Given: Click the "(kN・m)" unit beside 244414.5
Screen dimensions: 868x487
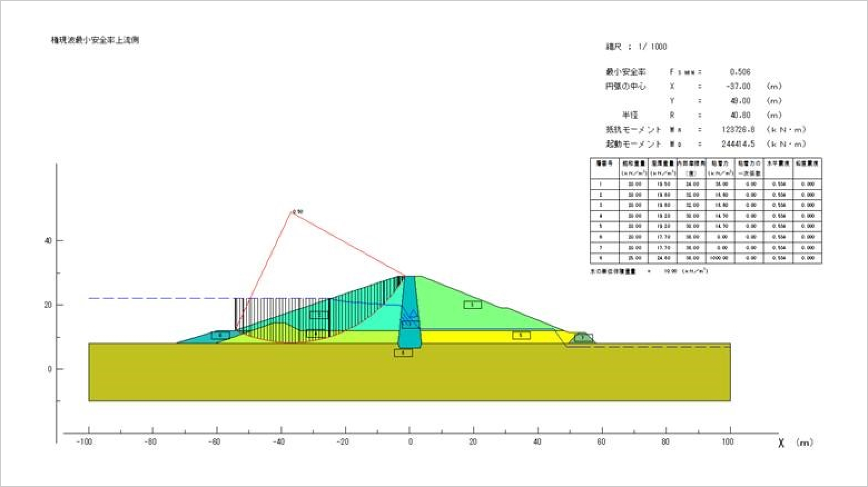Looking at the screenshot, I should click(x=786, y=144).
